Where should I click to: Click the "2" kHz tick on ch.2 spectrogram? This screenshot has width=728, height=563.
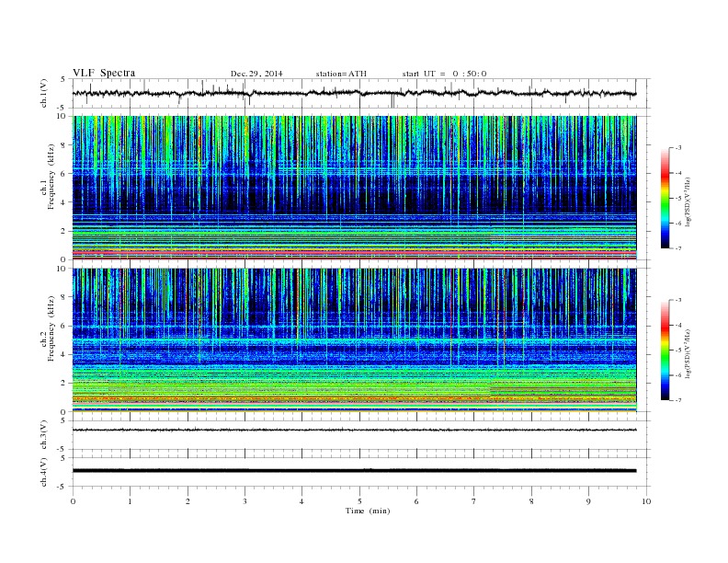(x=63, y=383)
